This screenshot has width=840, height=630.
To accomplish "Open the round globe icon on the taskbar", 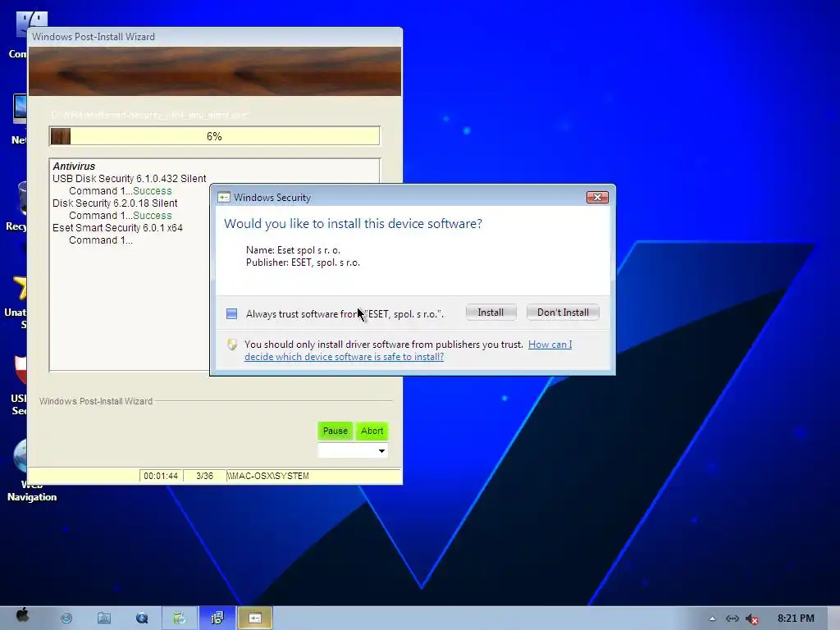I will pyautogui.click(x=66, y=619).
